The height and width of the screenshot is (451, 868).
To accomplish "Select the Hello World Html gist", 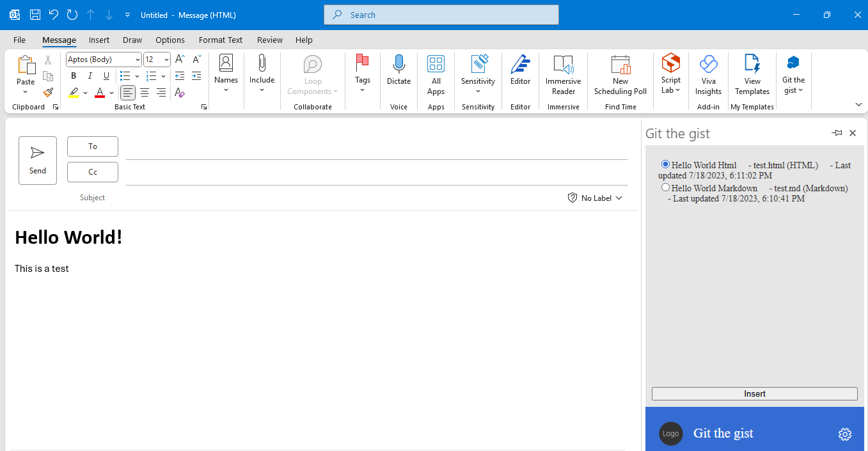I will tap(665, 164).
